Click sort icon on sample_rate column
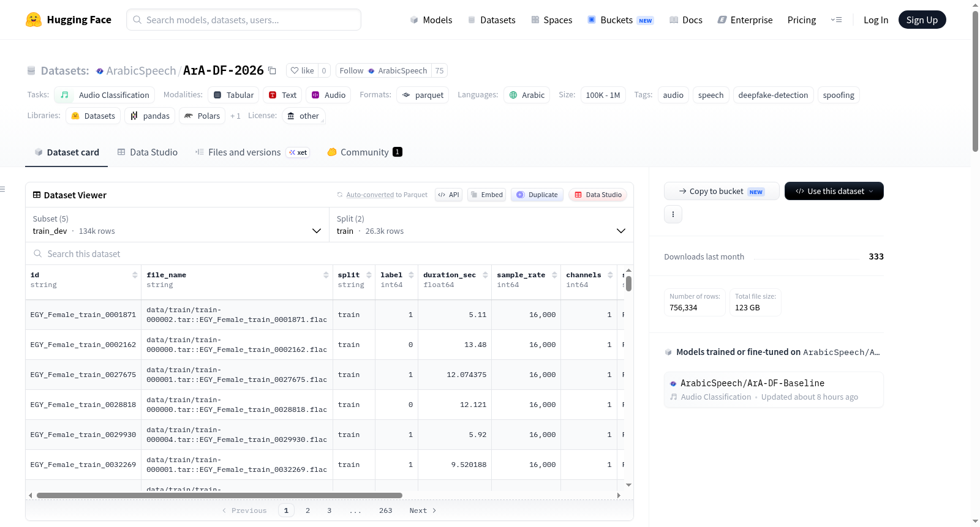Image resolution: width=980 pixels, height=527 pixels. [554, 275]
